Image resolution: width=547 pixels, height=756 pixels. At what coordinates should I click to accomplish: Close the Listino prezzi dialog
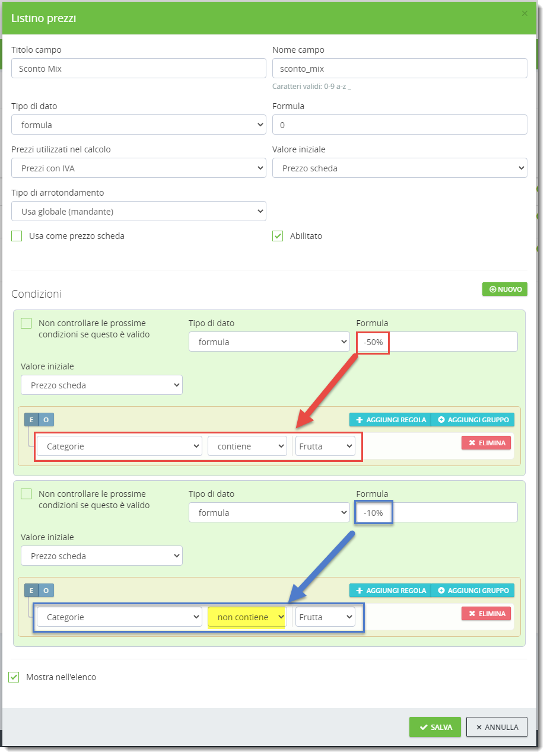click(x=524, y=14)
